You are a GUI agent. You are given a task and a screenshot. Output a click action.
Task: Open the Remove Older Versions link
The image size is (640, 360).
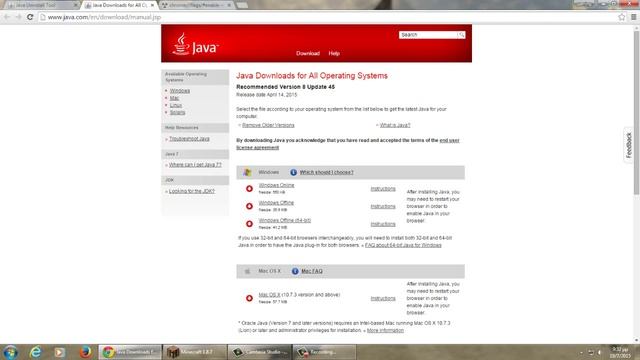click(268, 125)
